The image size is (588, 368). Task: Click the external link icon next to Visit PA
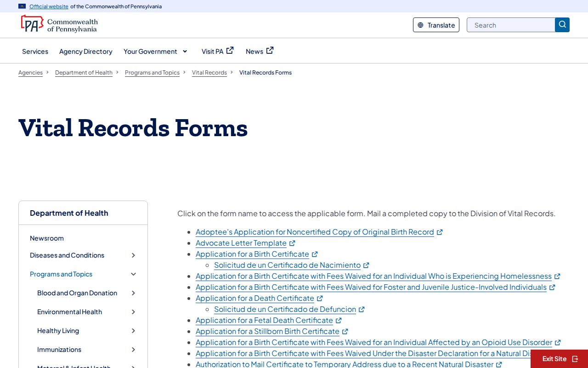click(x=230, y=50)
